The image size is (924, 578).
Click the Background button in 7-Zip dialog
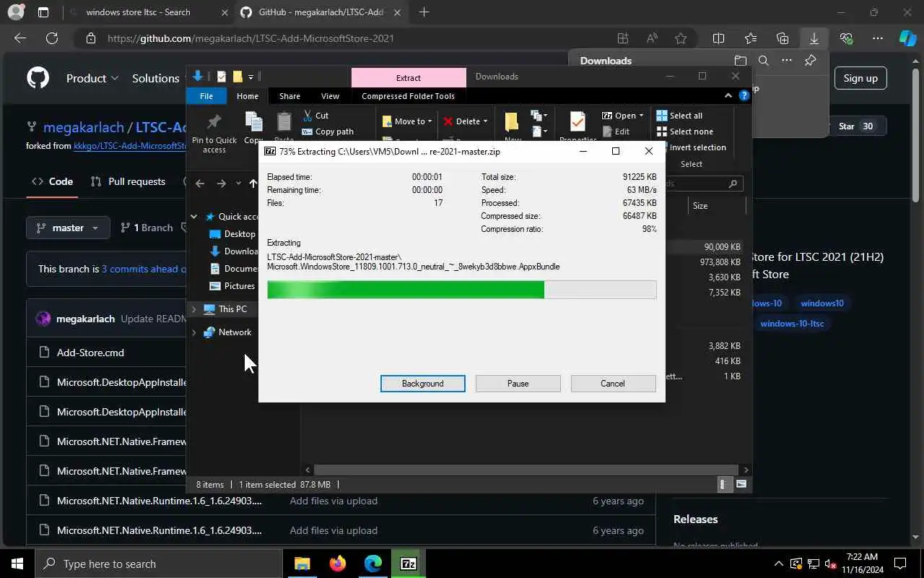[x=422, y=384]
